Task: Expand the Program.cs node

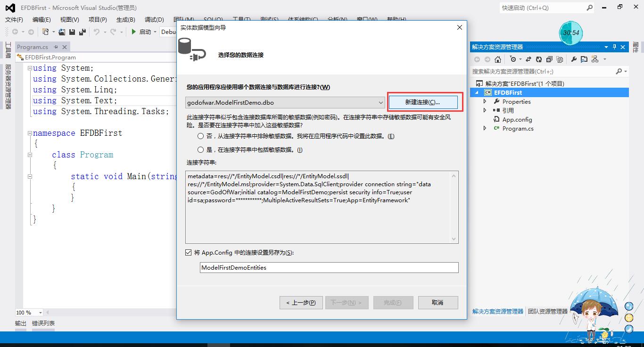Action: [485, 128]
